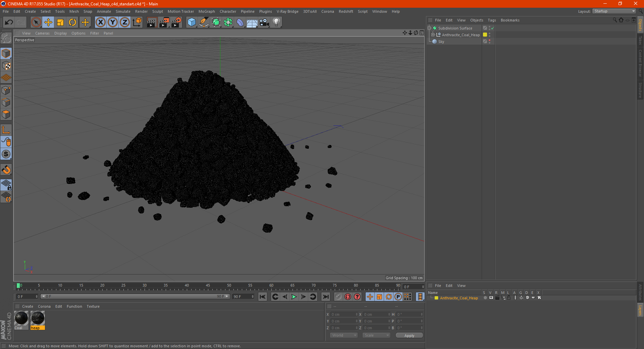Screen dimensions: 644x349
Task: Open the Edit Render Settings icon
Action: coord(176,22)
